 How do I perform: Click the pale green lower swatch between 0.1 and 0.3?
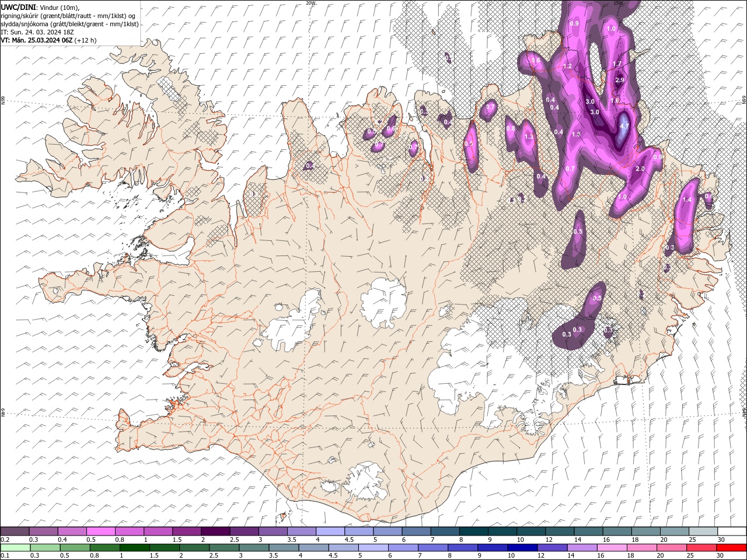coord(15,547)
